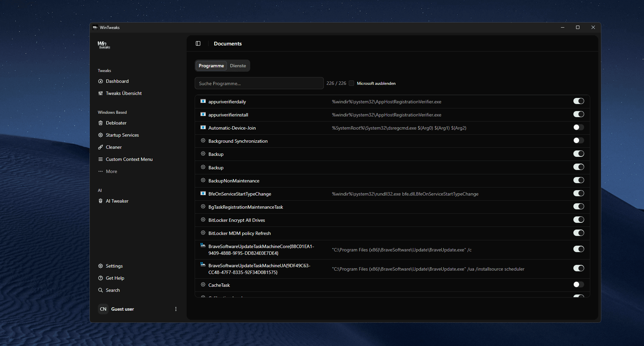
Task: Click the WinTweaks title bar app icon
Action: tap(95, 27)
